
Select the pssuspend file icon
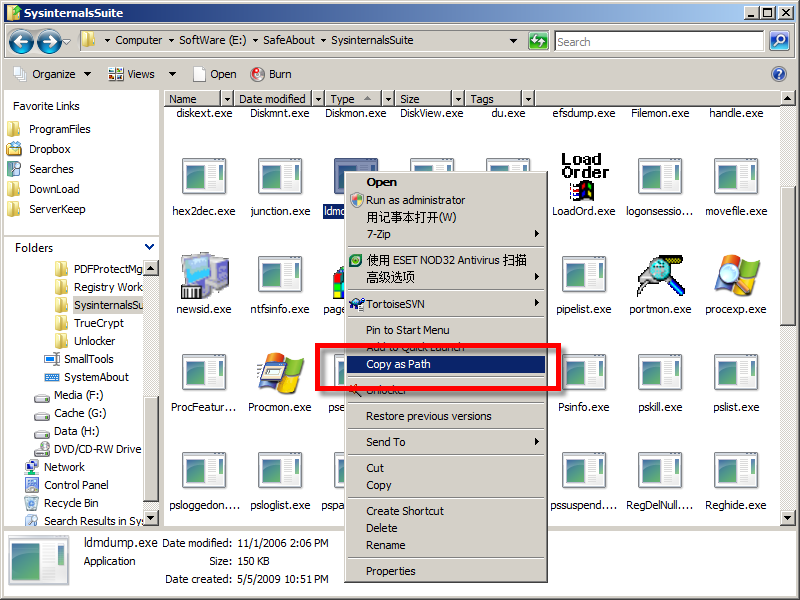click(x=584, y=470)
